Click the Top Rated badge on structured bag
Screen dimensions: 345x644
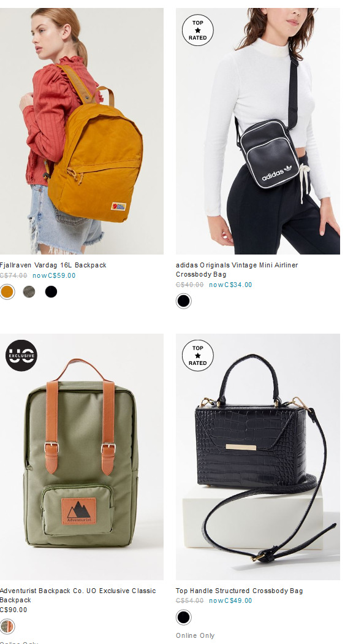click(198, 356)
